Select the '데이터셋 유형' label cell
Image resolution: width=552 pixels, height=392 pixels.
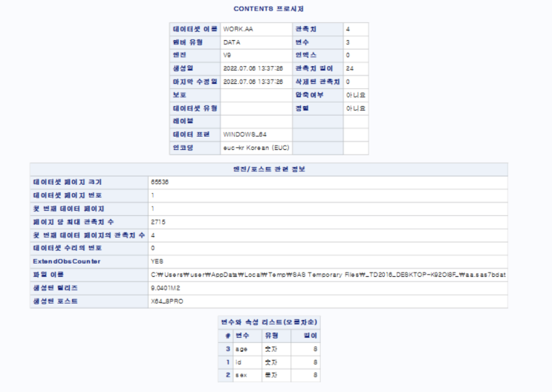tap(195, 108)
